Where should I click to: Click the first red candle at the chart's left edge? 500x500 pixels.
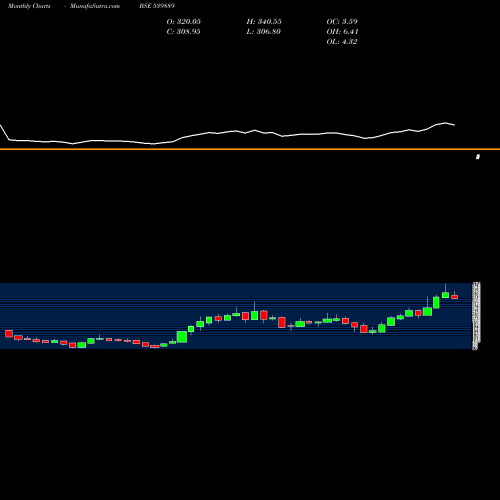point(9,334)
